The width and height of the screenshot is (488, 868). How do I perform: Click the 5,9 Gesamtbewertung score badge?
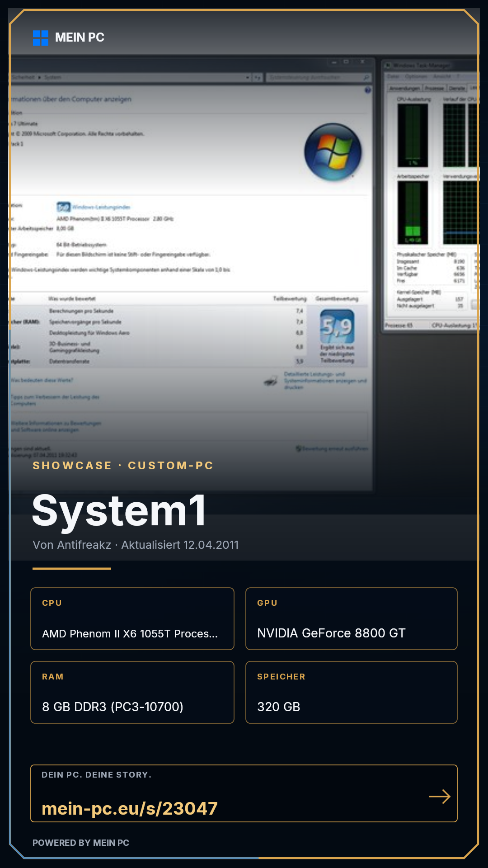tap(337, 326)
